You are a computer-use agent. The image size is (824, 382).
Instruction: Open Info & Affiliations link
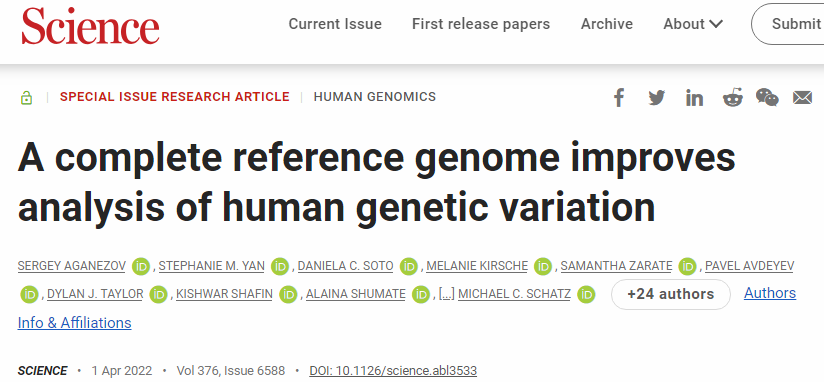(x=75, y=323)
